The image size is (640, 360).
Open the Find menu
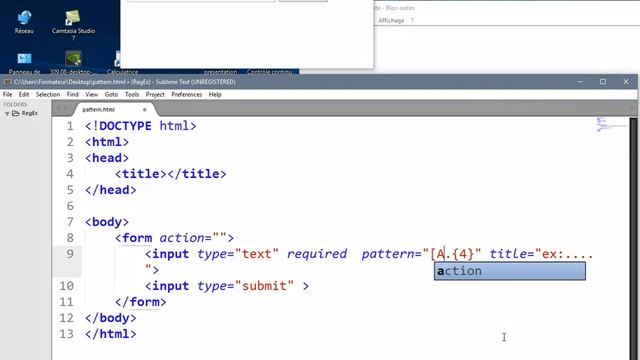(73, 94)
